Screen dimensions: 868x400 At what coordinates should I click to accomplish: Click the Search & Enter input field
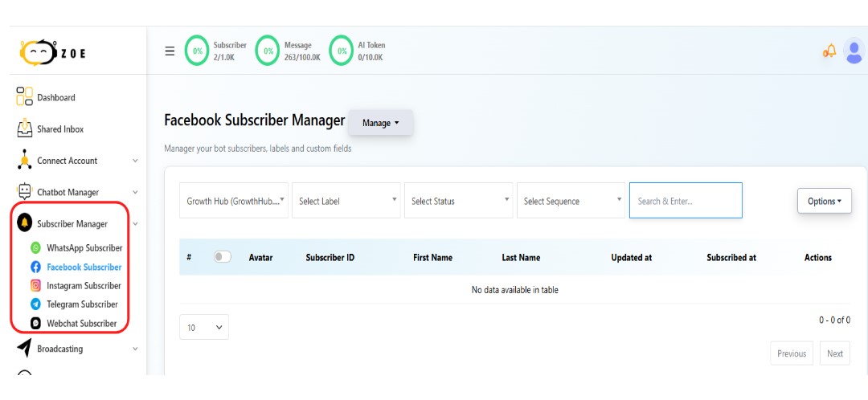pos(685,201)
